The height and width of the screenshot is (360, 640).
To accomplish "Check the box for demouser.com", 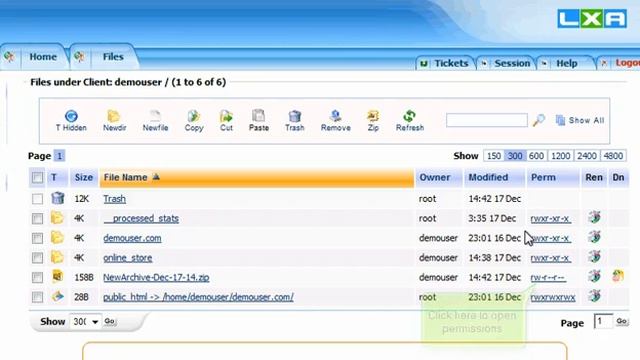I will (x=37, y=238).
